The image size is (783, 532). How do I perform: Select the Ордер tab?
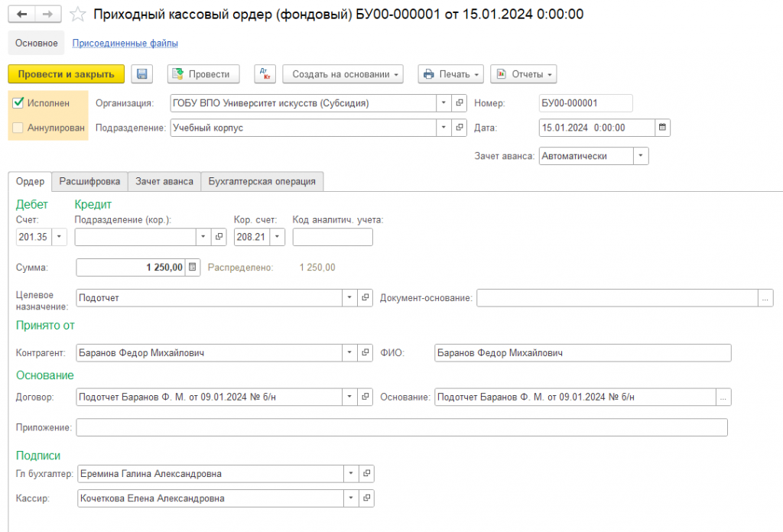click(x=30, y=182)
